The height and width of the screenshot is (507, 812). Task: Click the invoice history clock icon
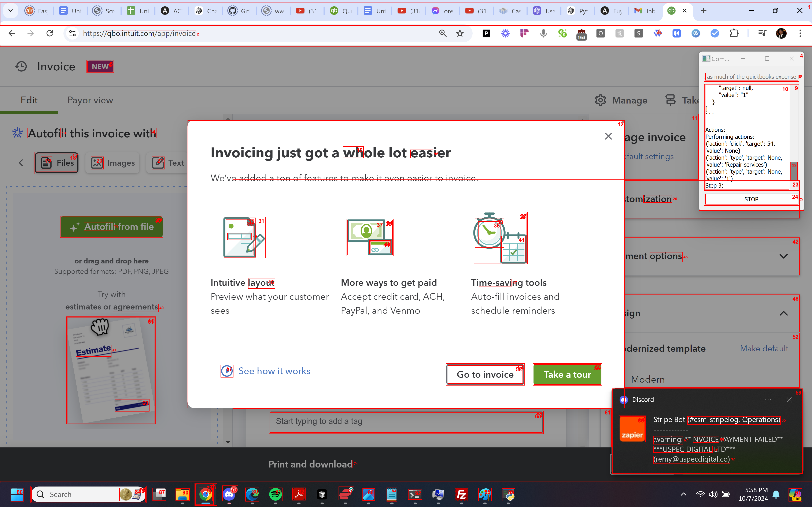tap(21, 66)
